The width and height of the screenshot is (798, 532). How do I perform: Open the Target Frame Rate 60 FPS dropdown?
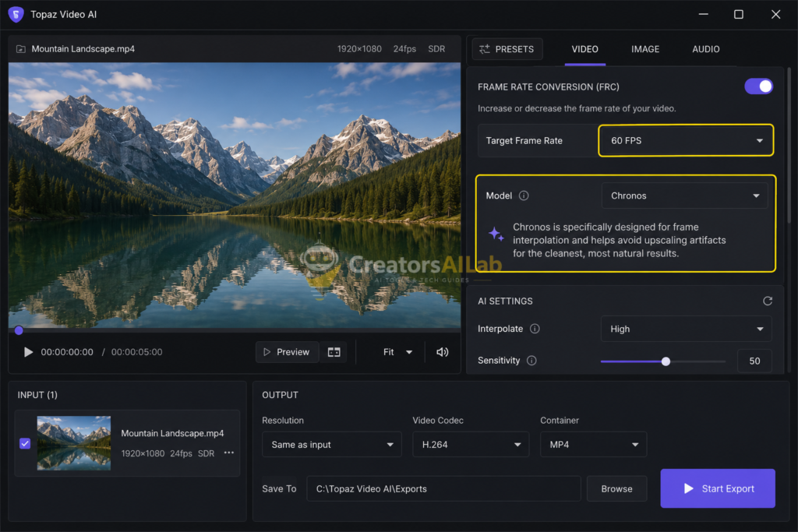coord(686,140)
